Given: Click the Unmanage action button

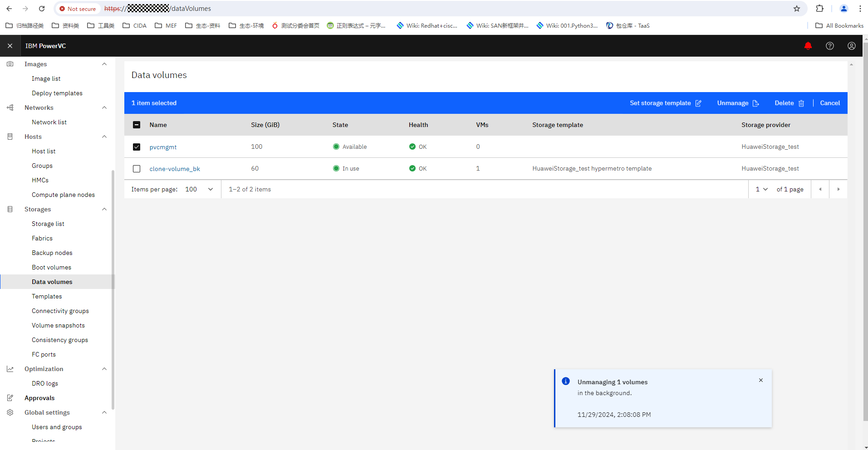Looking at the screenshot, I should coord(738,103).
